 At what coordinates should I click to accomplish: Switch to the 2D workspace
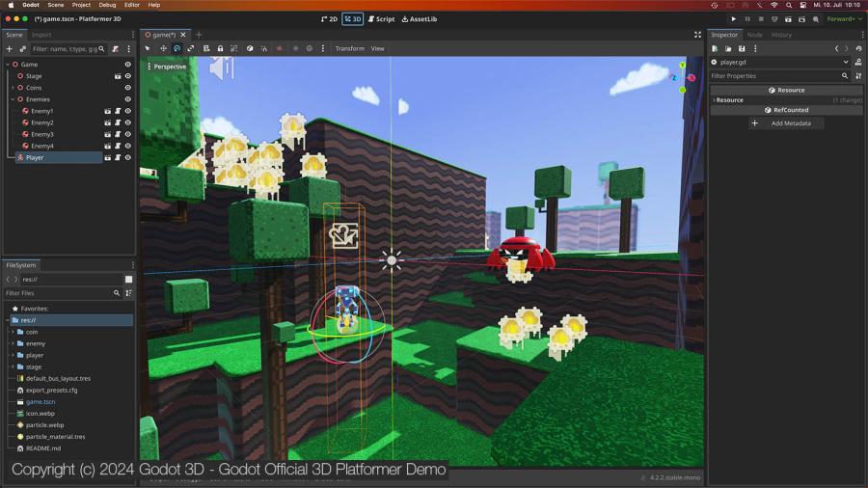[329, 19]
